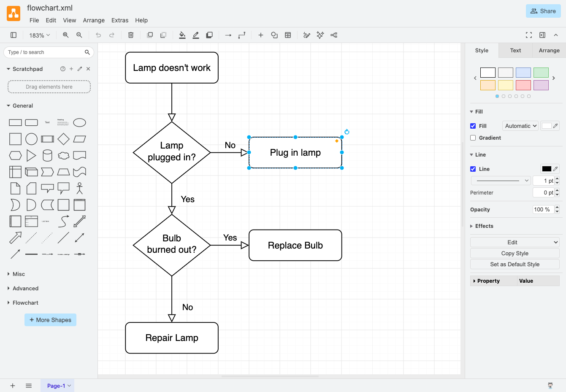Expand the Property table row
Viewport: 566px width, 392px height.
(x=494, y=281)
